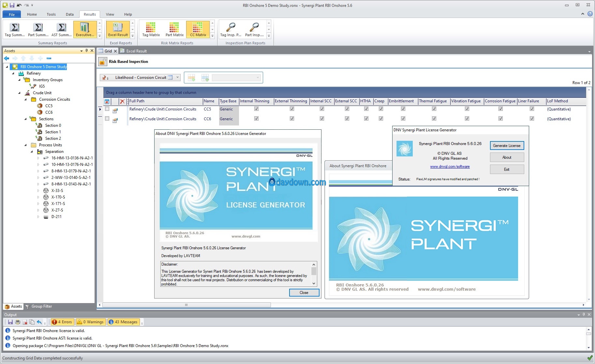Filter output by 43 Messages

123,322
